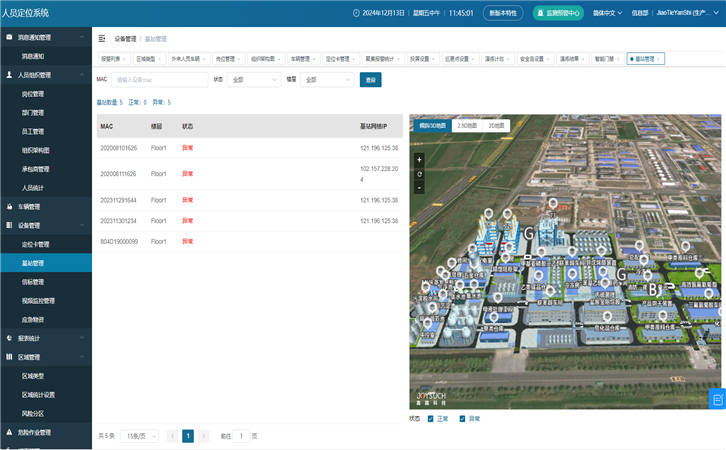Open the 楼层 filter dropdown
Viewport: 726px width, 450px height.
(327, 80)
